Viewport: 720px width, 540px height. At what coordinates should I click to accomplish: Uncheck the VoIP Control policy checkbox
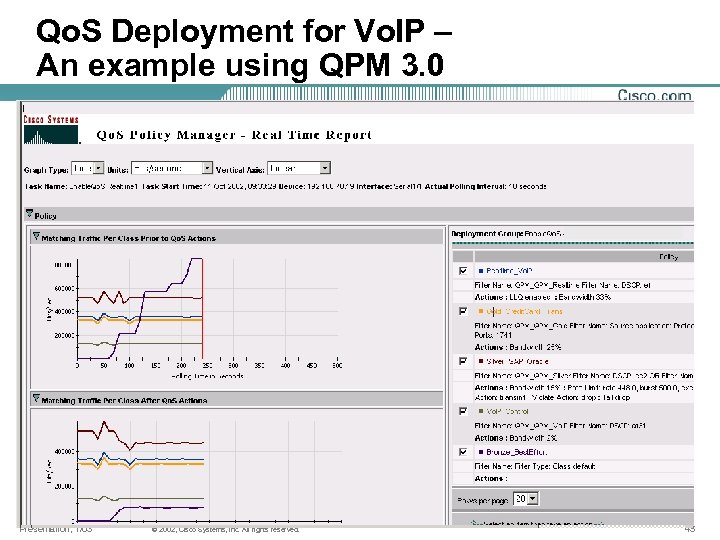463,411
